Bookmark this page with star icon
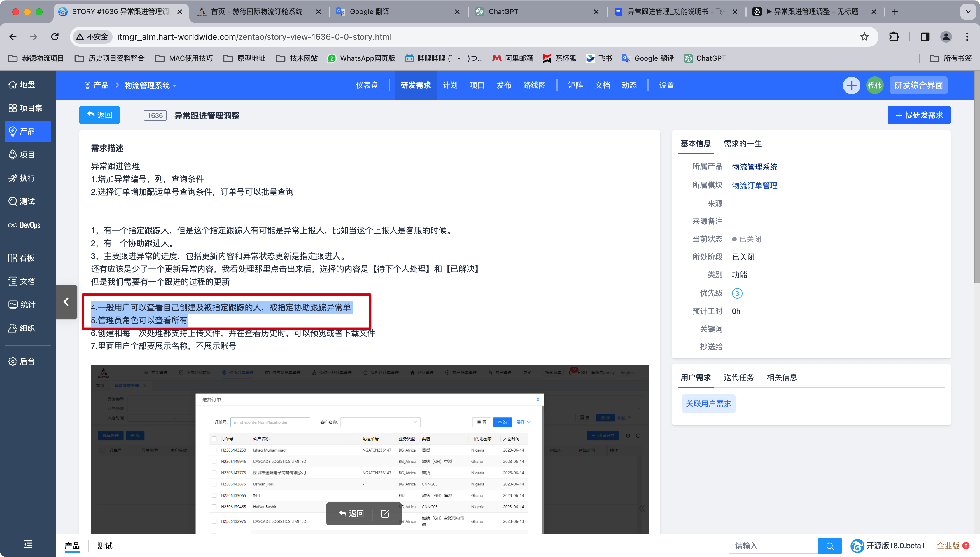The height and width of the screenshot is (557, 980). (864, 37)
